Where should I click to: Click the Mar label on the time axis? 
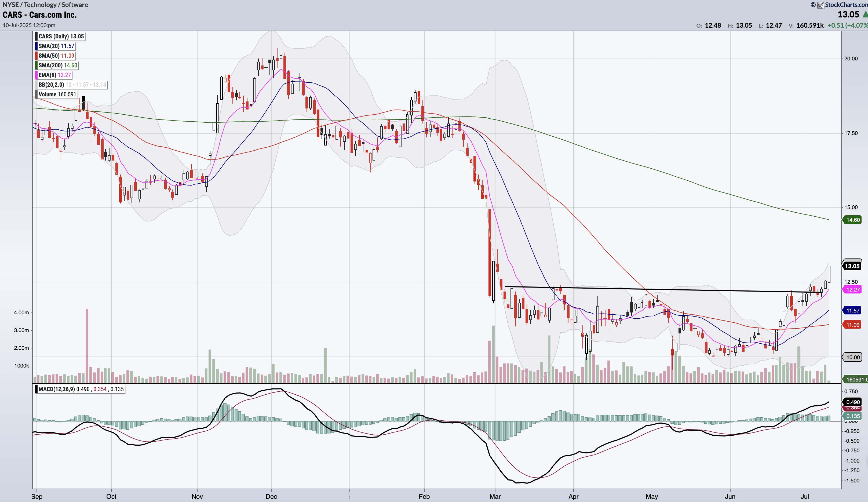coord(495,496)
